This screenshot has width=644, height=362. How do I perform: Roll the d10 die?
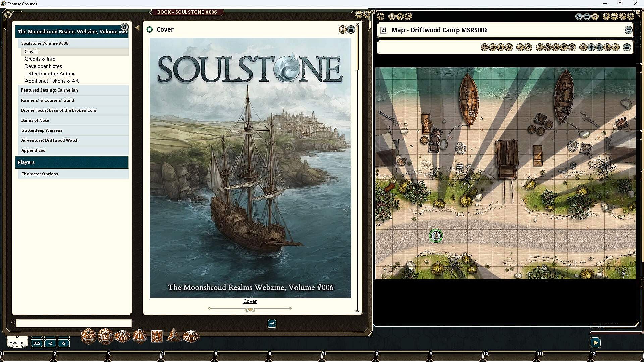pyautogui.click(x=122, y=336)
